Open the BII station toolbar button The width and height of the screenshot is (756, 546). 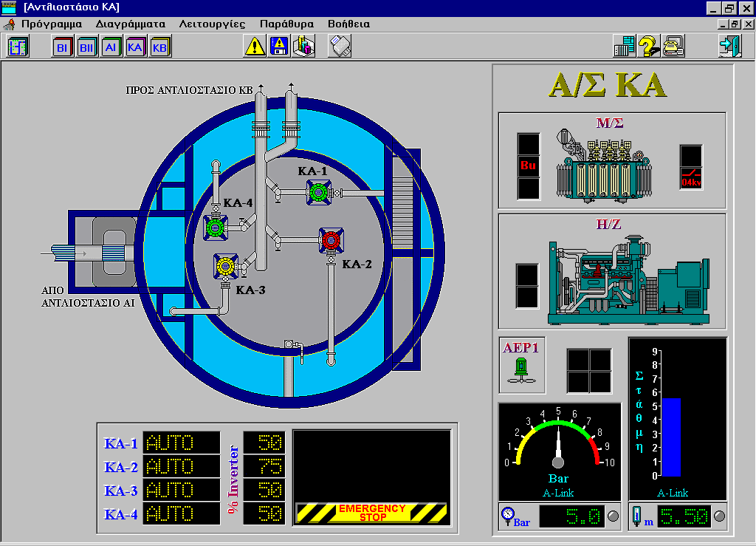[86, 47]
